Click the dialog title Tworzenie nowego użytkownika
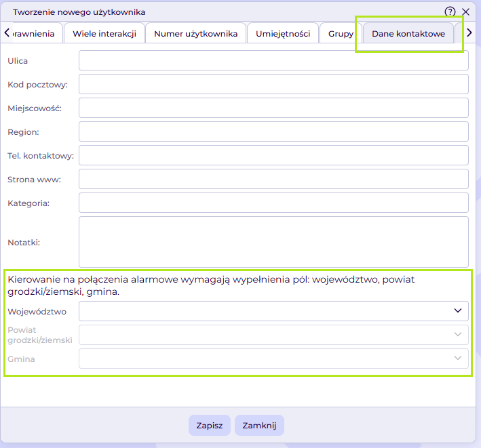The width and height of the screenshot is (481, 448). click(x=79, y=12)
